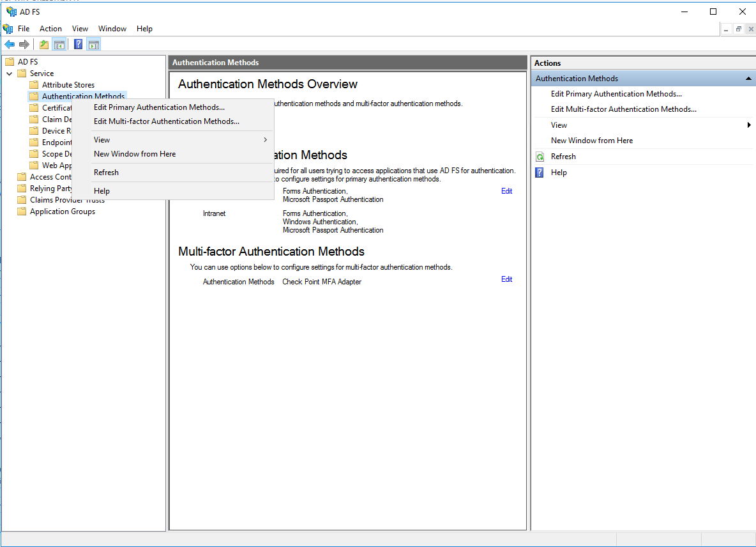Click Edit Multi-factor Authentication Methods in Actions pane
The image size is (756, 547).
623,109
